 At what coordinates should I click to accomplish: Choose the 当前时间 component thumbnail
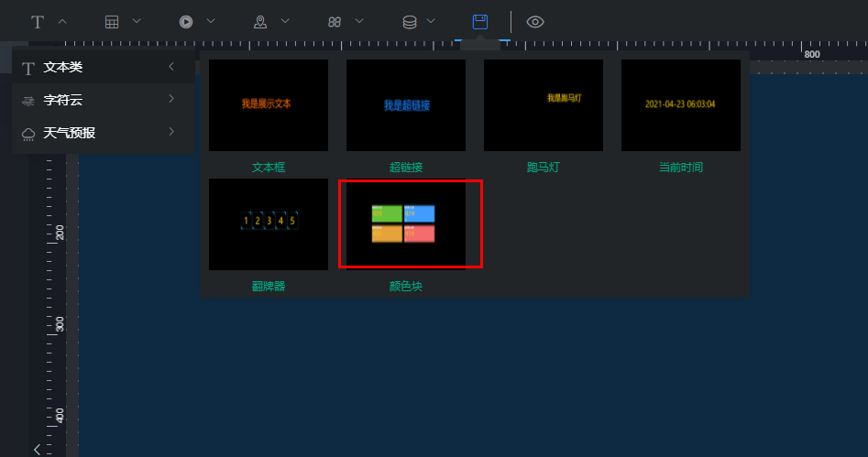(x=681, y=105)
